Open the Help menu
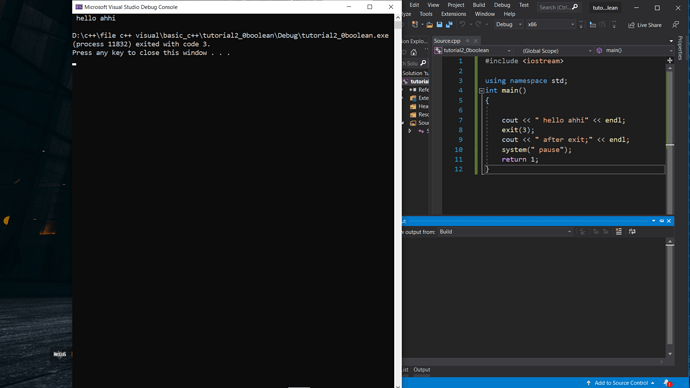The image size is (690, 388). click(509, 14)
